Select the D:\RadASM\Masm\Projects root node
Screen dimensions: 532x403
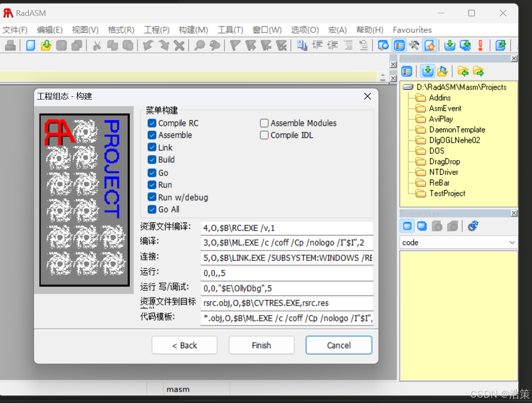[462, 87]
